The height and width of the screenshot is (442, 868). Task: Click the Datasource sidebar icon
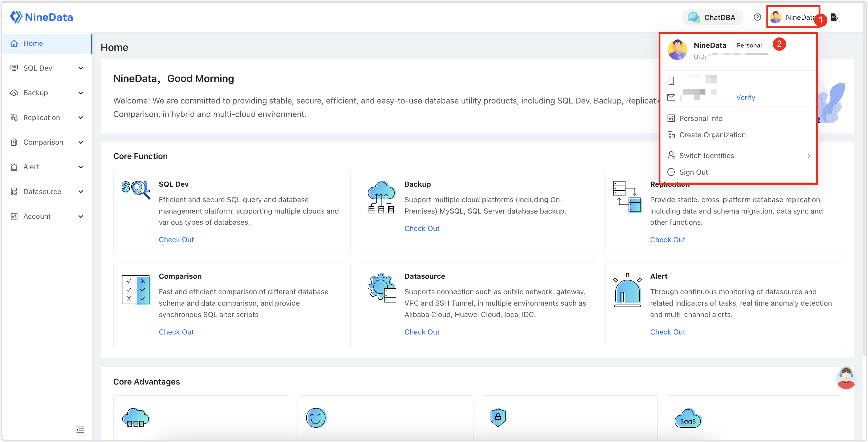pyautogui.click(x=14, y=192)
